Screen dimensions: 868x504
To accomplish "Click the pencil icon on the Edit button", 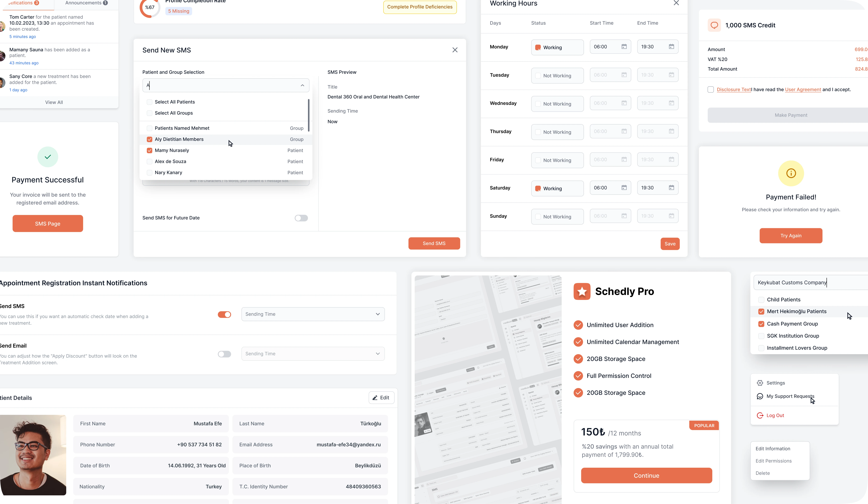I will 375,398.
